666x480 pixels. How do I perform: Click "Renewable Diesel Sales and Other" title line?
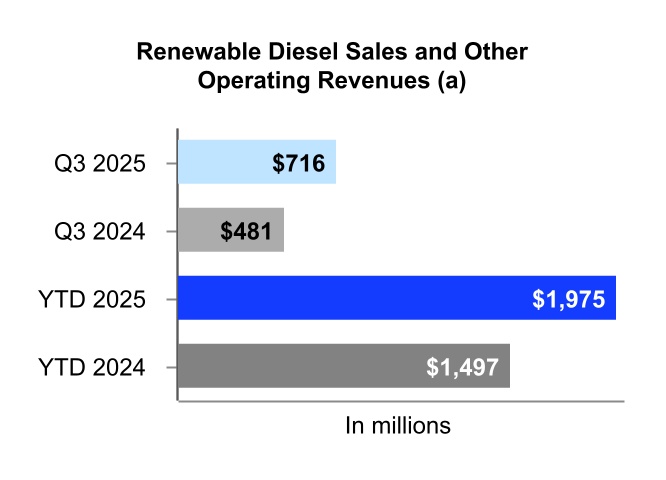click(332, 51)
